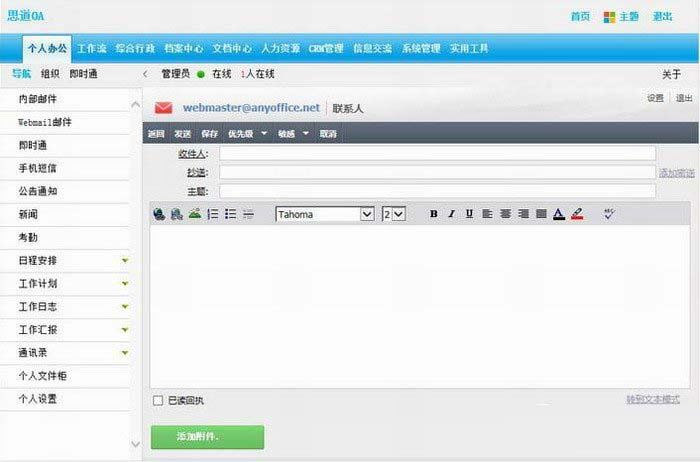Viewport: 700px width, 462px height.
Task: Center align the text
Action: [505, 214]
